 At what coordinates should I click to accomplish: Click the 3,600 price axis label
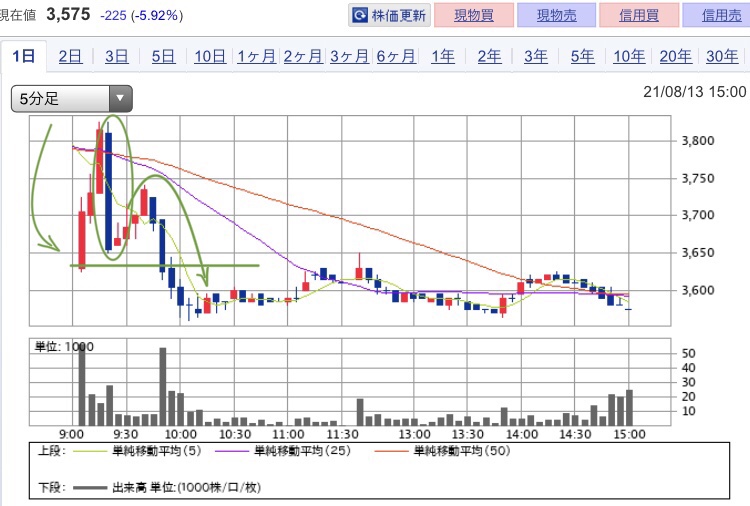pyautogui.click(x=698, y=290)
